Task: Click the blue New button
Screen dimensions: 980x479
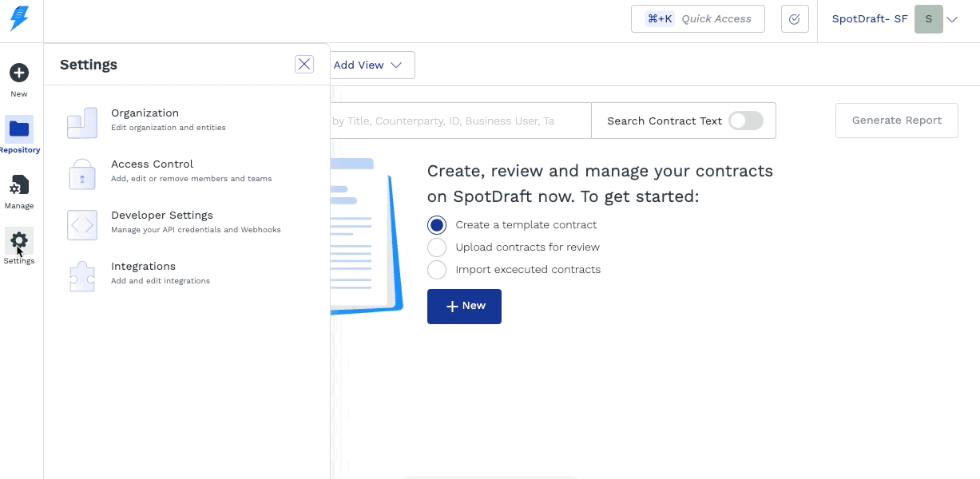Action: click(x=464, y=307)
